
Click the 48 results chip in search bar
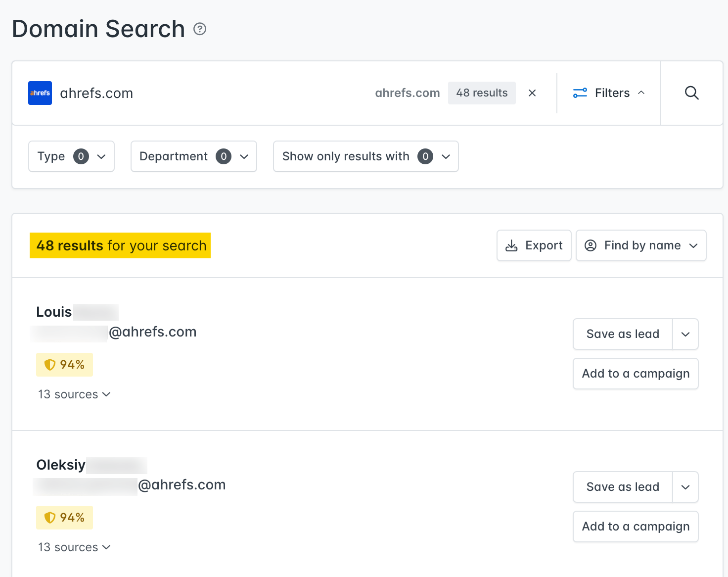482,93
